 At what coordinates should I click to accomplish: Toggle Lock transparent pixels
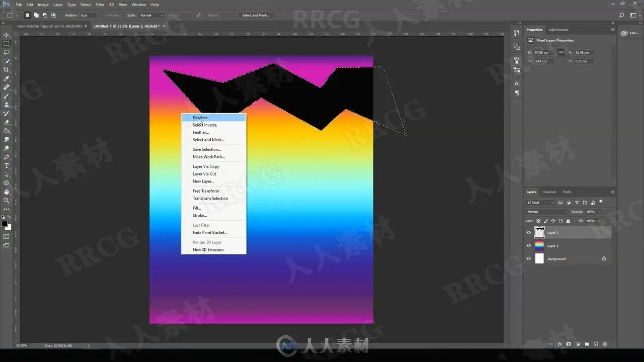538,221
